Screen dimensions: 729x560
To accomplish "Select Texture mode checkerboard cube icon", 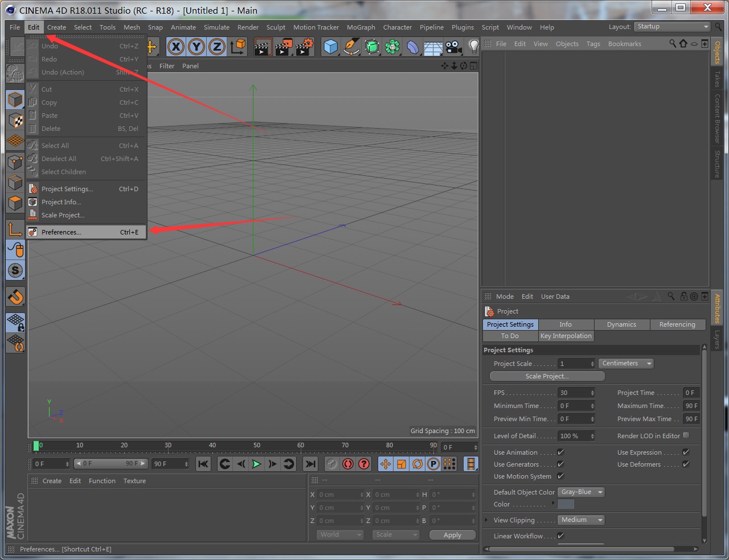I will (15, 120).
